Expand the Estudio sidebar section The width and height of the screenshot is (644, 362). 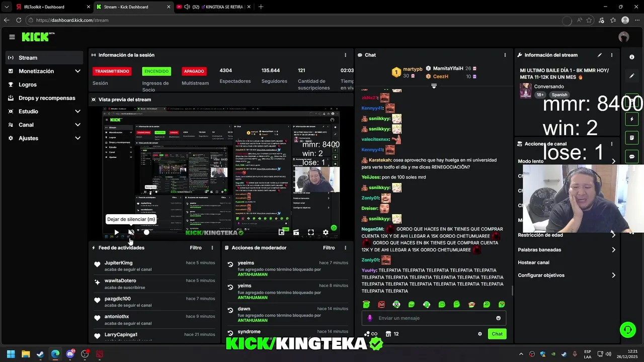pyautogui.click(x=77, y=111)
